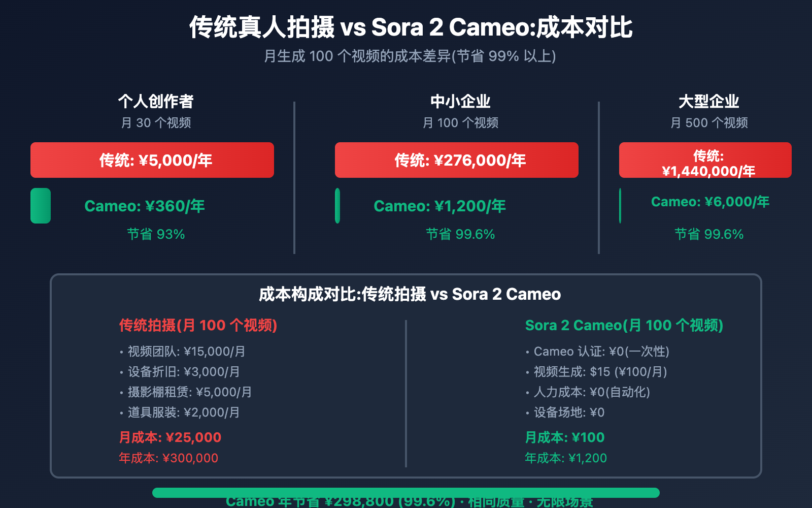Select the 大型企业 column heading
Image resolution: width=812 pixels, height=508 pixels.
click(x=709, y=102)
